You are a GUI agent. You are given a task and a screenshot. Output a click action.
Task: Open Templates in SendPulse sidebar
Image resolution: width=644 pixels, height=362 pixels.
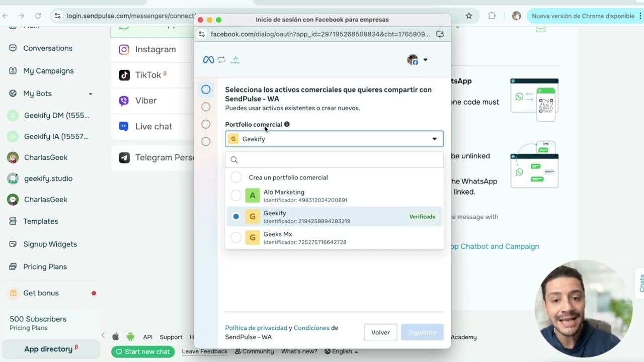coord(40,221)
